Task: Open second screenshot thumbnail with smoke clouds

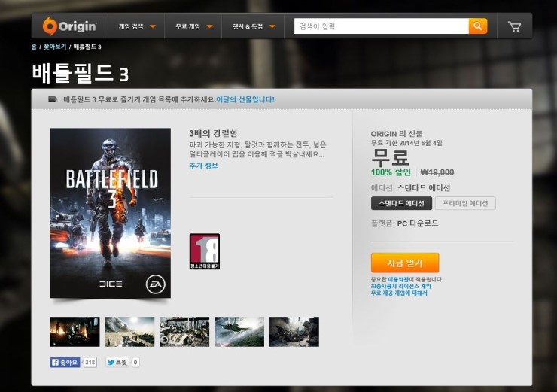Action: tap(129, 332)
